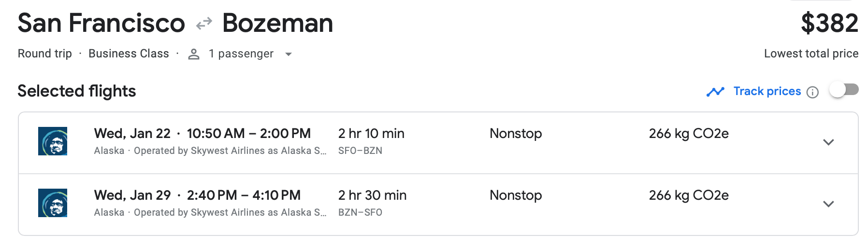Image resolution: width=868 pixels, height=248 pixels.
Task: Click the price tracking graph icon
Action: click(715, 92)
